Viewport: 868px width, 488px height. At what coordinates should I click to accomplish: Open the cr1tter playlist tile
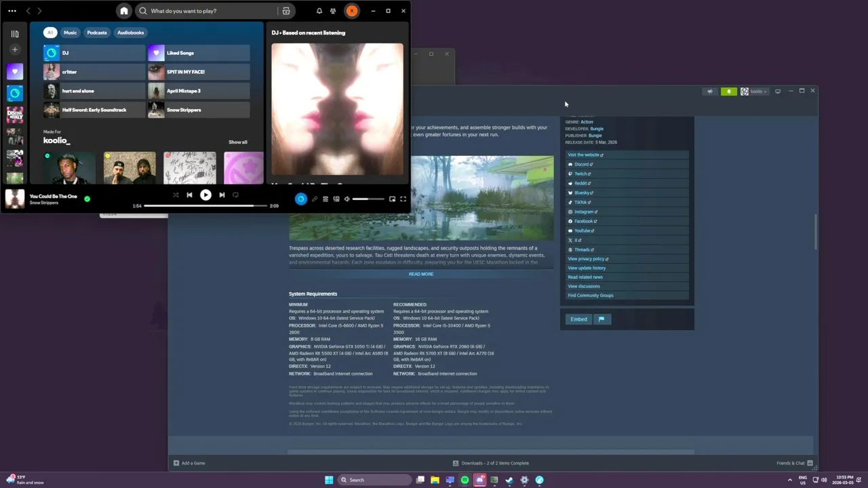94,72
